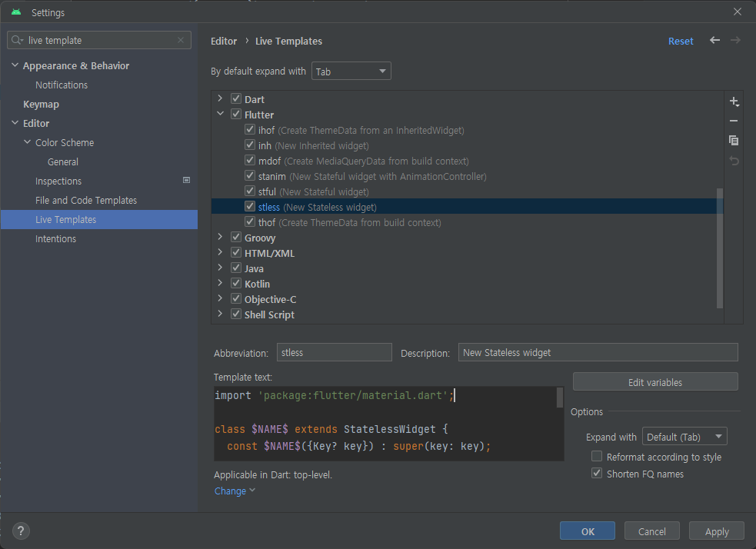Collapse Appearance & Behavior section
The height and width of the screenshot is (549, 756).
15,65
